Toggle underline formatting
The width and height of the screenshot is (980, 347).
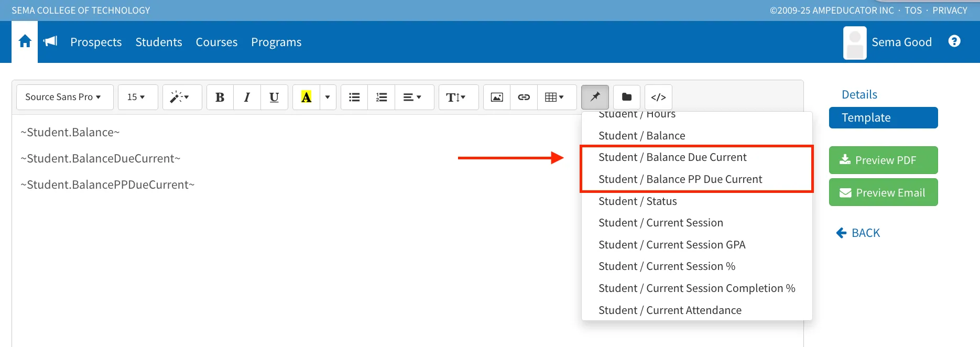click(274, 97)
